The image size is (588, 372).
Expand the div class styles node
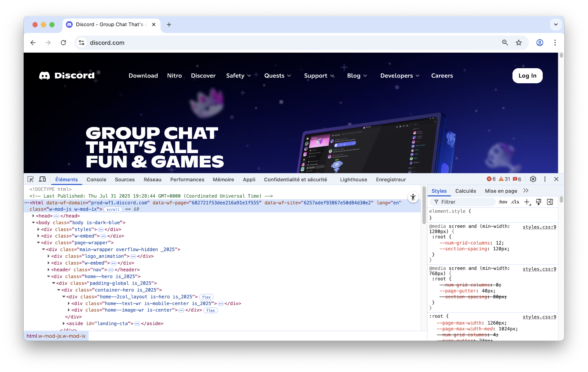(x=38, y=229)
